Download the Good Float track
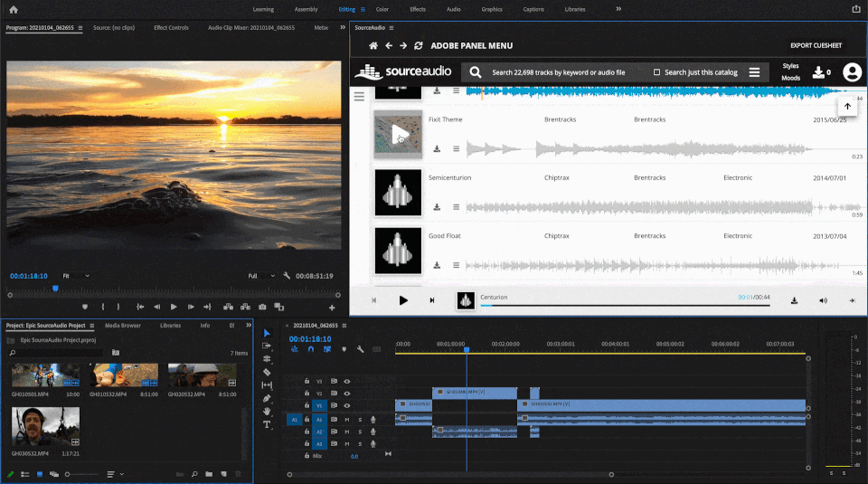The width and height of the screenshot is (868, 484). click(x=437, y=265)
